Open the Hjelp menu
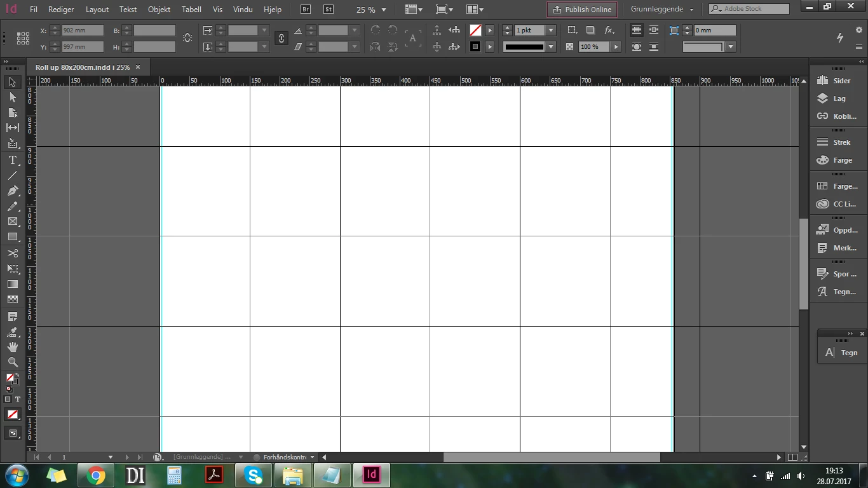 click(272, 10)
